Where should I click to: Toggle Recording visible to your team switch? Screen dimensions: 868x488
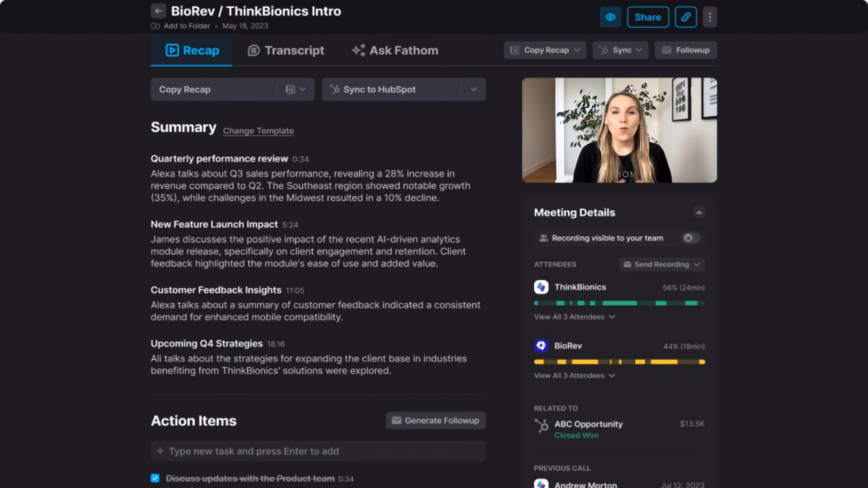(x=691, y=238)
